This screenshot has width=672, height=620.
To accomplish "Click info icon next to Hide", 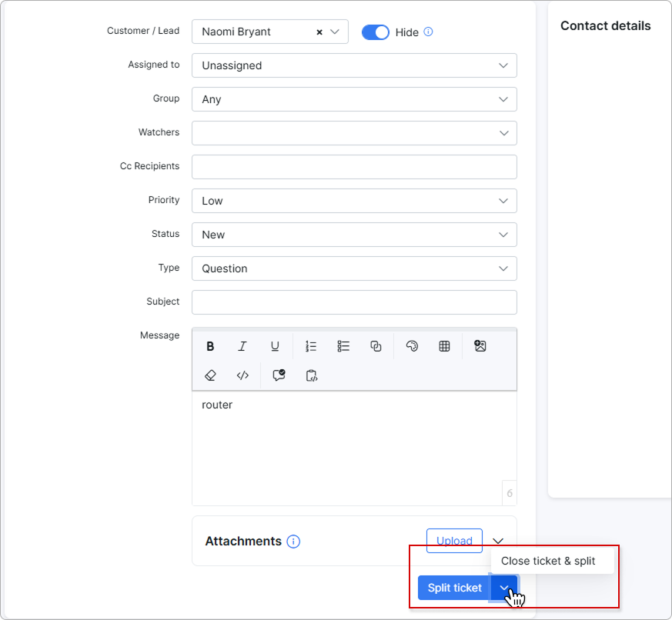I will (x=428, y=32).
